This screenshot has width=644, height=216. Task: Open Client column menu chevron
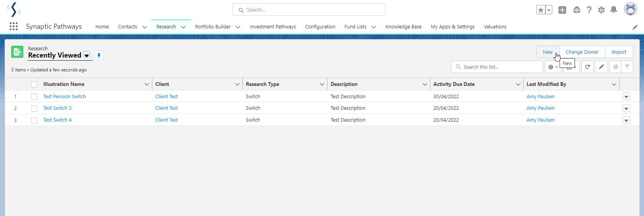point(237,84)
